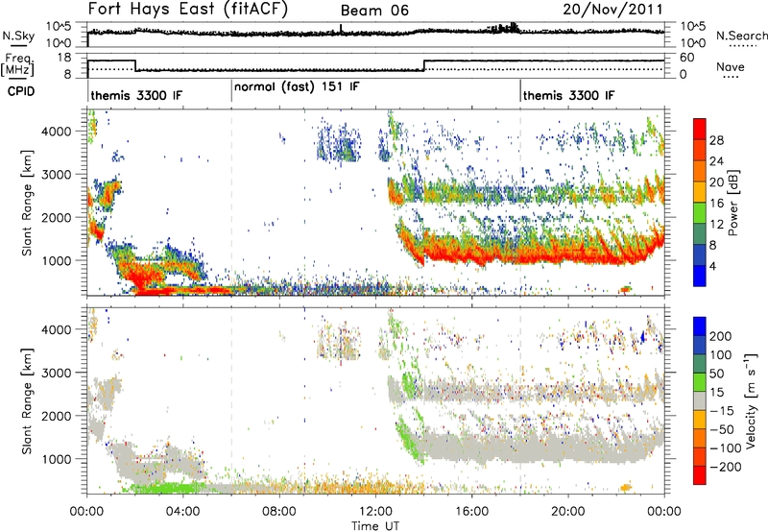Click the blue top segment of Velocity color bar
Screen dimensions: 768x532
pyautogui.click(x=700, y=326)
